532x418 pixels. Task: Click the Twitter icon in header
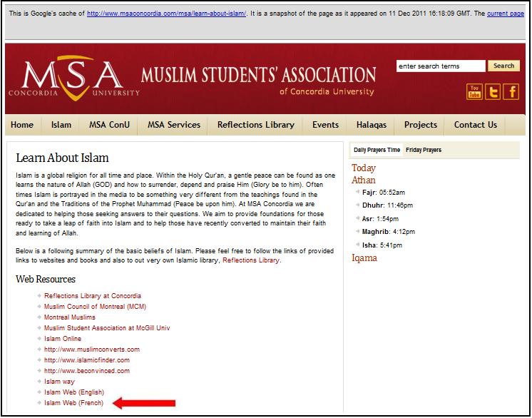[493, 91]
